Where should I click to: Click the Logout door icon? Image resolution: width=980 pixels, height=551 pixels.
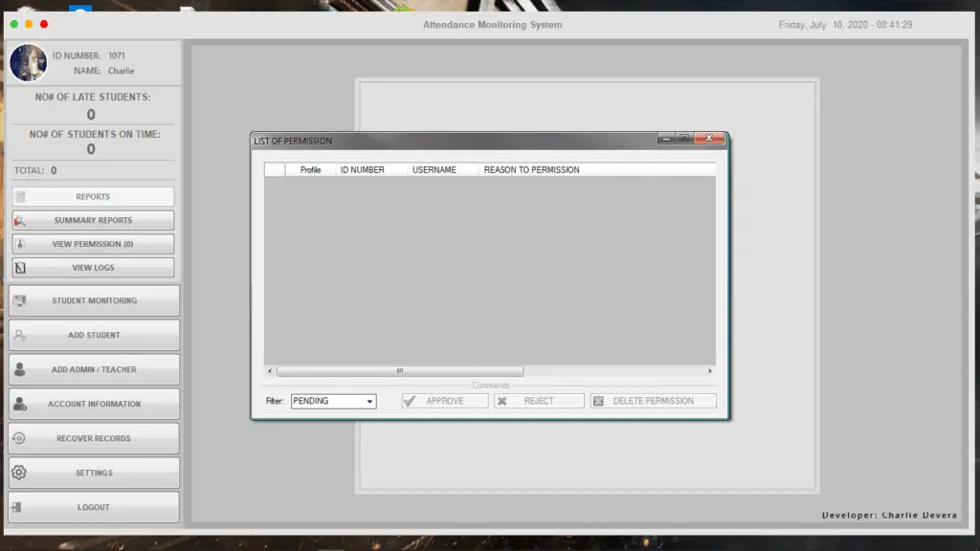(x=17, y=507)
